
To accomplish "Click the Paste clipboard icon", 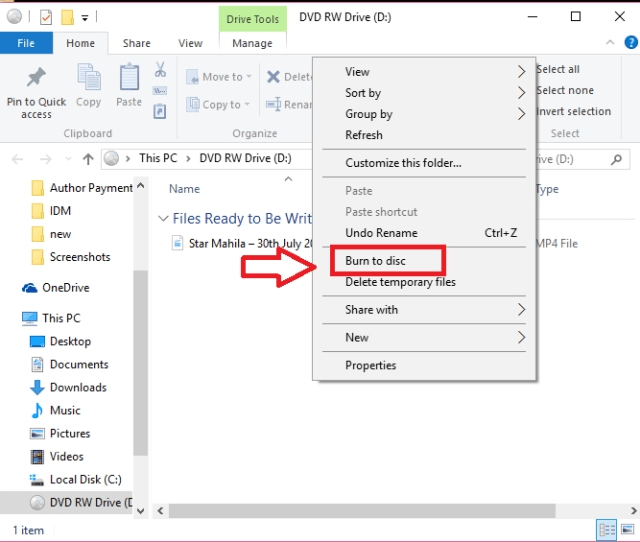I will pyautogui.click(x=129, y=77).
